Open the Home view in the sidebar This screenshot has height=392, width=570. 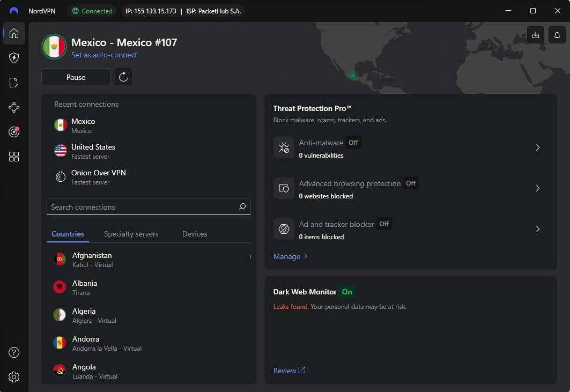coord(13,33)
